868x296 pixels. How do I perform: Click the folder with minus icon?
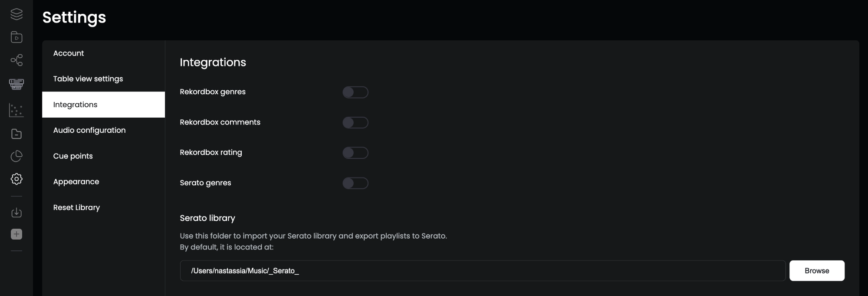tap(16, 134)
